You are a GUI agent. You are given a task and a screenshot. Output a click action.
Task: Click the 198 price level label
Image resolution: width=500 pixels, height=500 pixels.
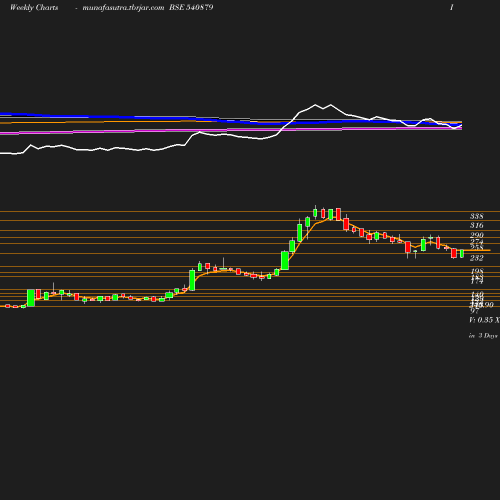pos(477,271)
